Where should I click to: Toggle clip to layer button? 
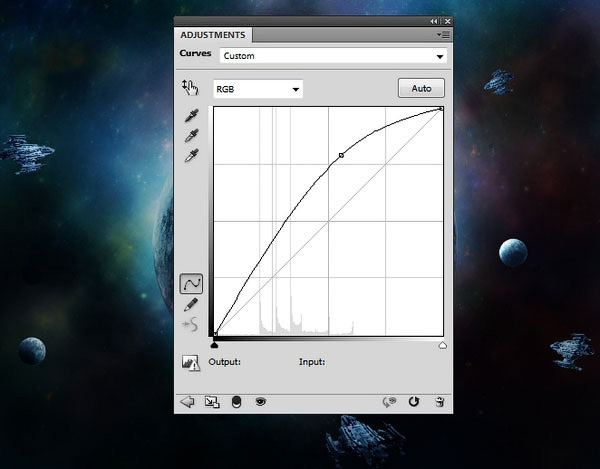(236, 401)
